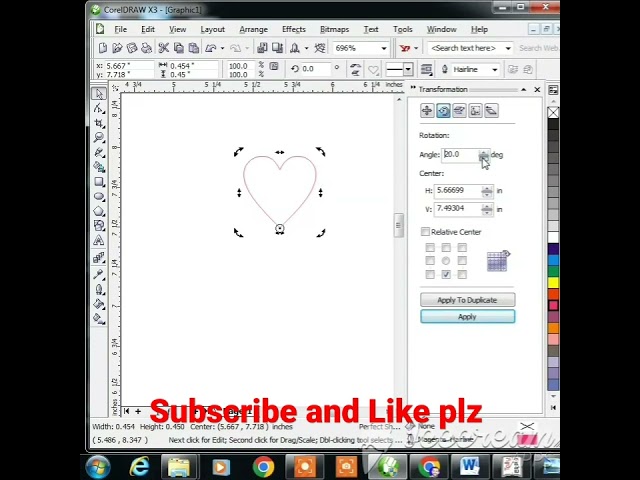Switch to Rotate transformation icon
Image resolution: width=640 pixels, height=480 pixels.
443,110
